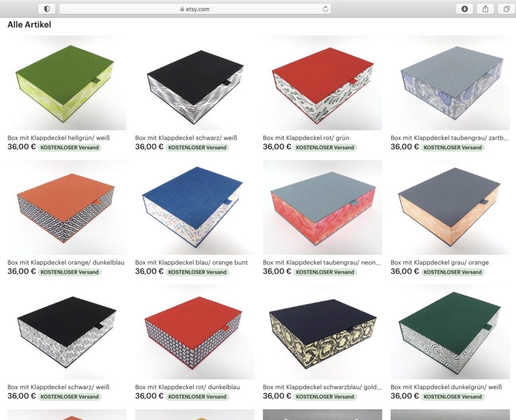Open the dunkelgrün/ weiß box image
The height and width of the screenshot is (420, 516).
[x=450, y=332]
